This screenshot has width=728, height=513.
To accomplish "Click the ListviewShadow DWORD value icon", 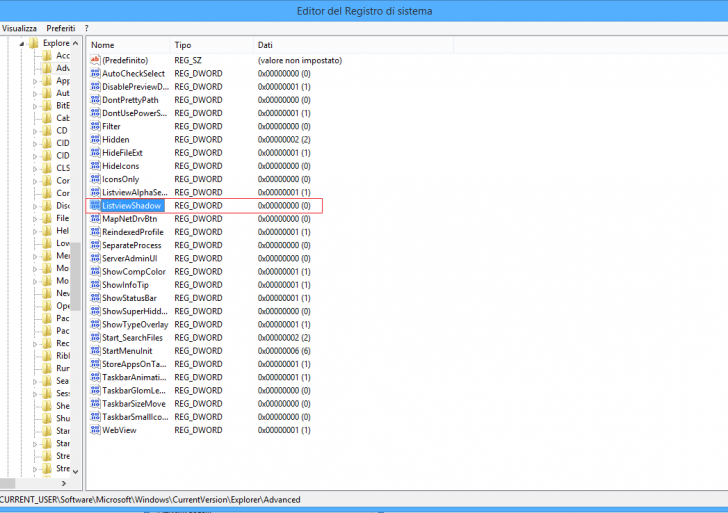I will tap(95, 205).
